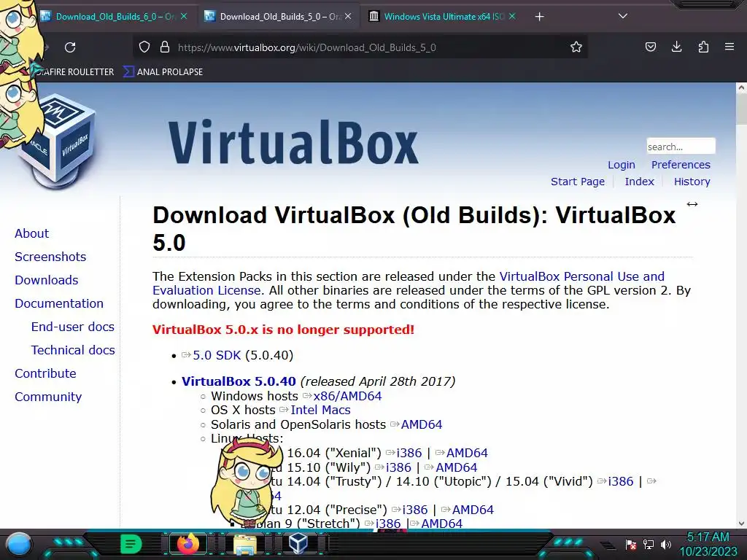This screenshot has height=560, width=747.
Task: Download OS X hosts Intel Macs link
Action: coord(321,410)
